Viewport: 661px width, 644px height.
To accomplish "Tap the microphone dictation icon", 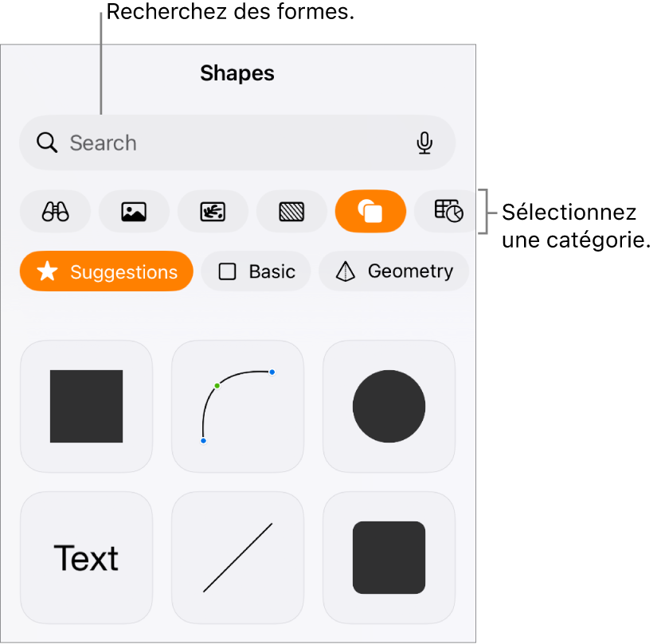I will pyautogui.click(x=424, y=142).
